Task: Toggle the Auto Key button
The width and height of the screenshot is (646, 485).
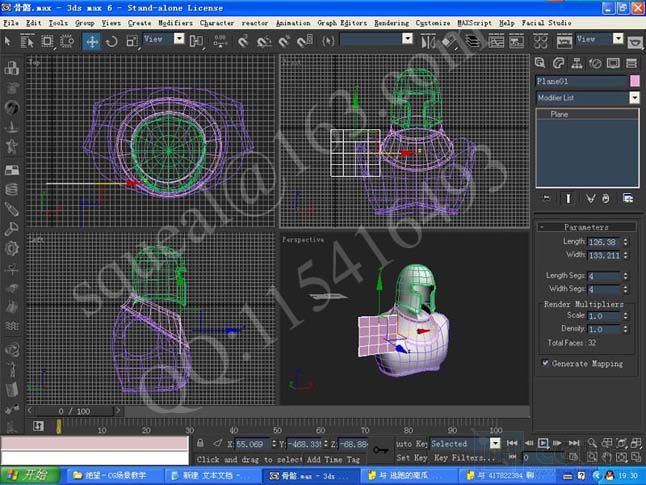Action: click(411, 443)
